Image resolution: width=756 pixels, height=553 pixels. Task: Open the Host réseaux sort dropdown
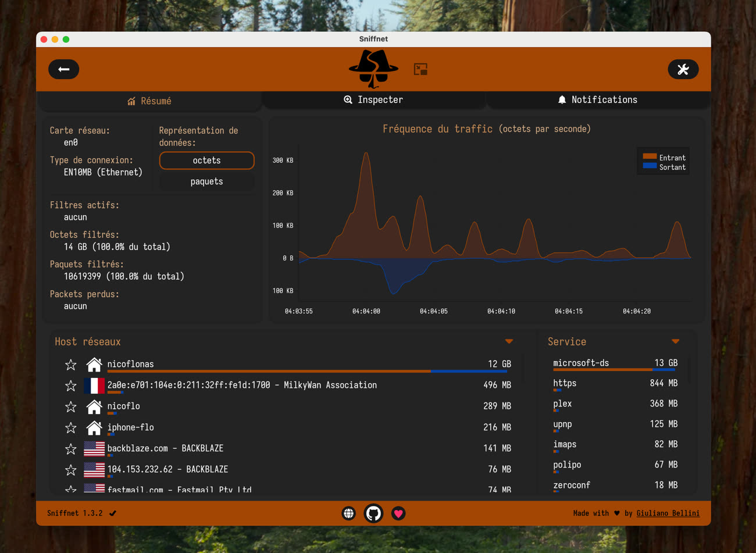point(509,341)
